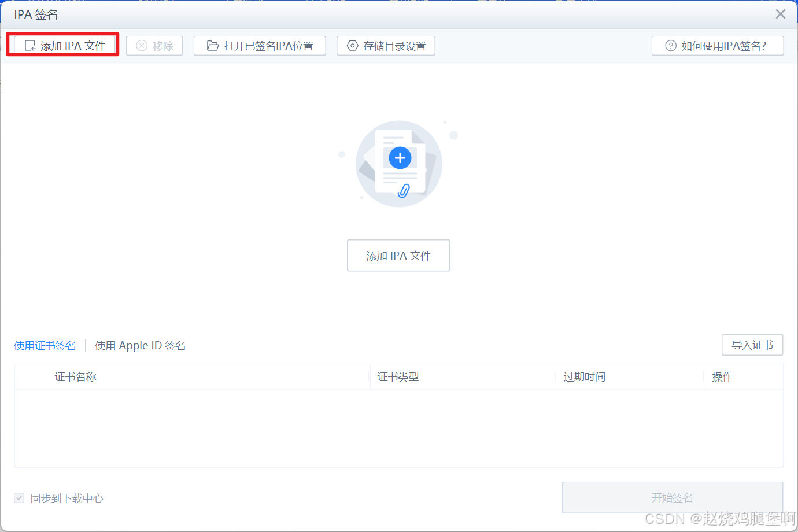Click the 证书名称 column header
This screenshot has width=798, height=532.
[75, 376]
